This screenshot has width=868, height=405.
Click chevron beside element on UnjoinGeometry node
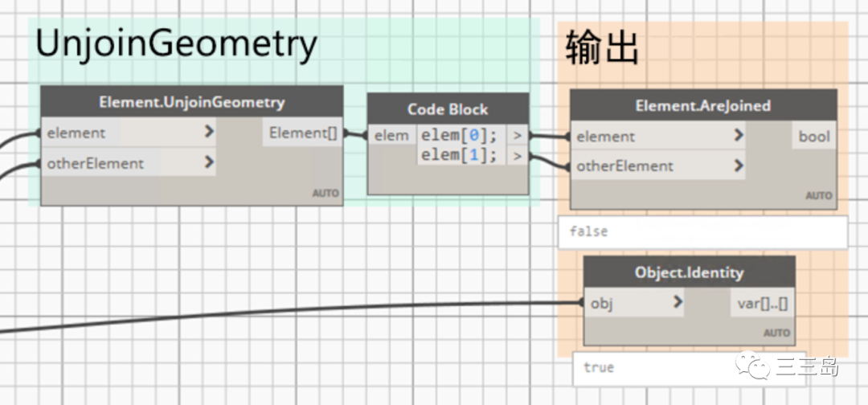click(209, 132)
